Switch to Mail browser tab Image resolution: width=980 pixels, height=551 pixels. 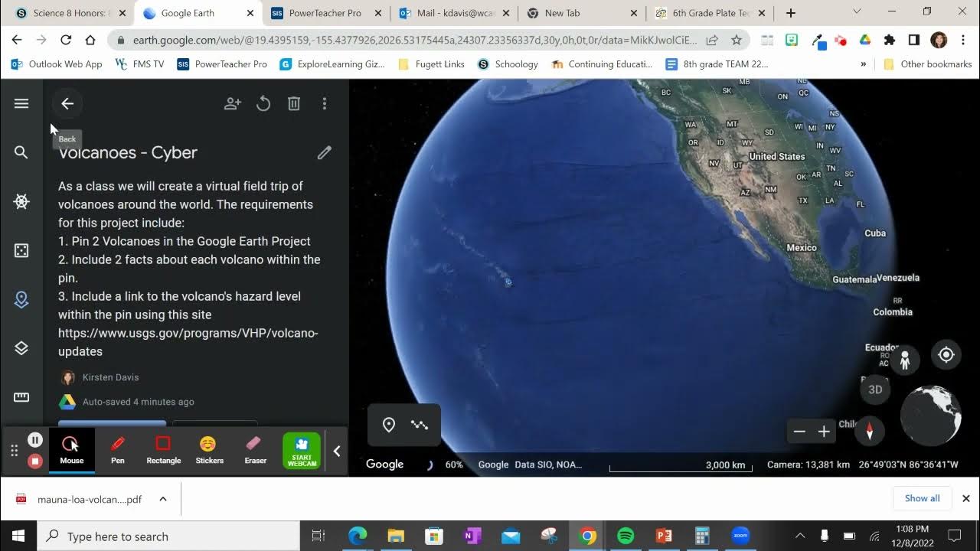(453, 13)
